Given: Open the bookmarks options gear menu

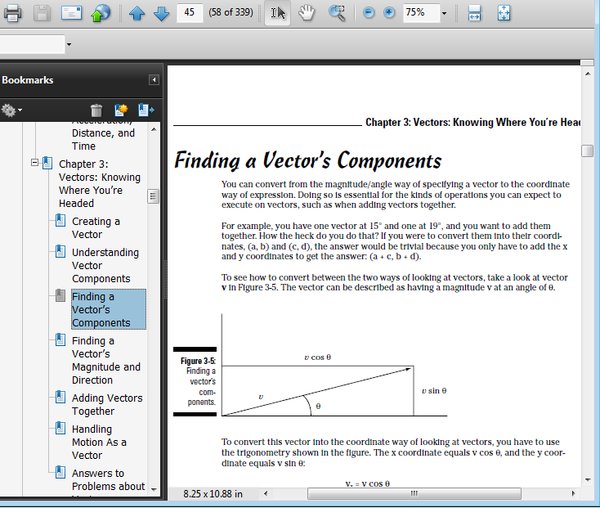Looking at the screenshot, I should tap(11, 110).
